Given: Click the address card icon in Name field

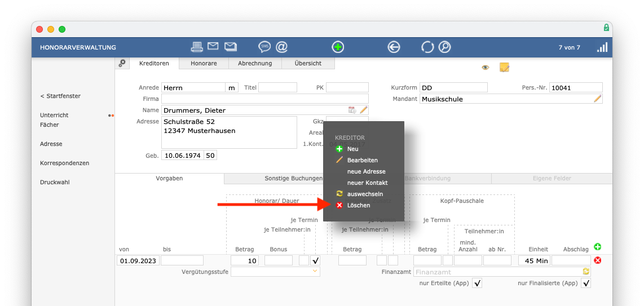Looking at the screenshot, I should point(352,110).
